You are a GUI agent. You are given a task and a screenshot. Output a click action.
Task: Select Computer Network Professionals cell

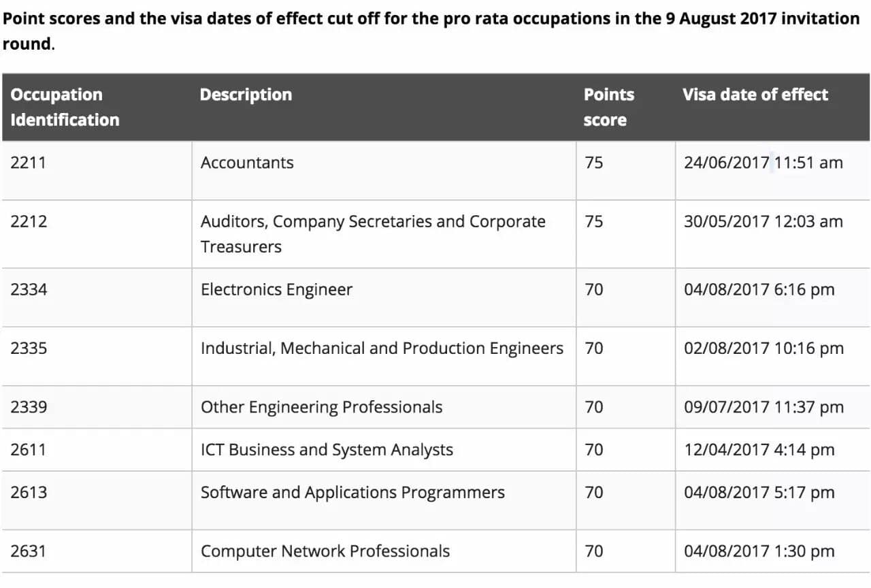pyautogui.click(x=384, y=551)
